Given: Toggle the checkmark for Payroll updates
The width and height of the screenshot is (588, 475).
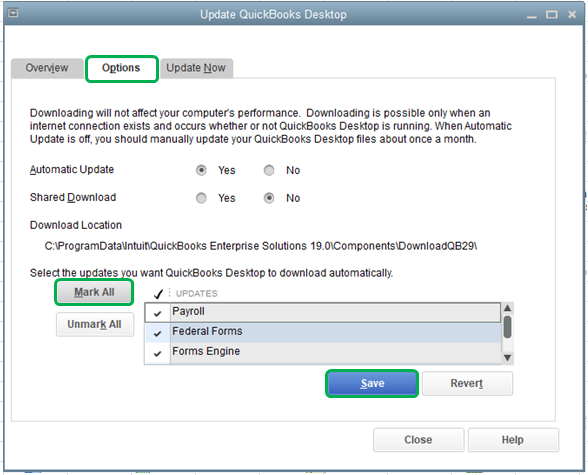Looking at the screenshot, I should point(158,313).
